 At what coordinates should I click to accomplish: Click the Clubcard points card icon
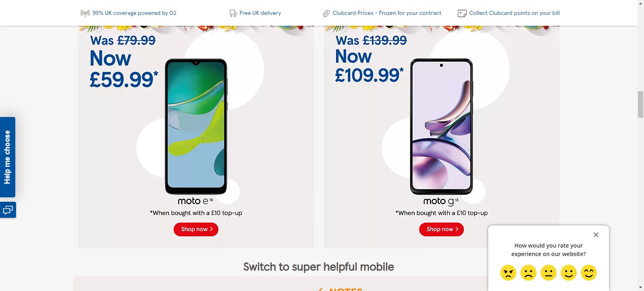(462, 13)
